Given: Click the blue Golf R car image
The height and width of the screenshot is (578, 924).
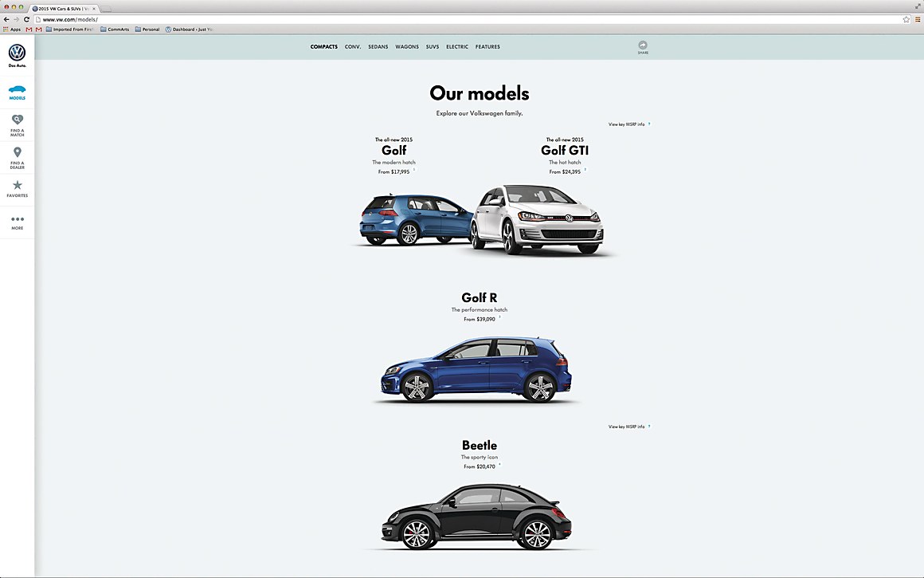Looking at the screenshot, I should (x=476, y=369).
